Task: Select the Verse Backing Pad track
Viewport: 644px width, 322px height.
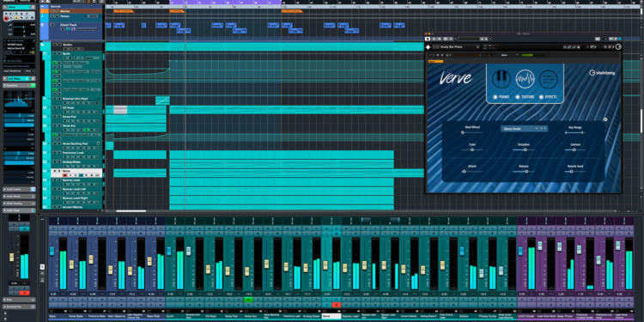Action: click(76, 143)
